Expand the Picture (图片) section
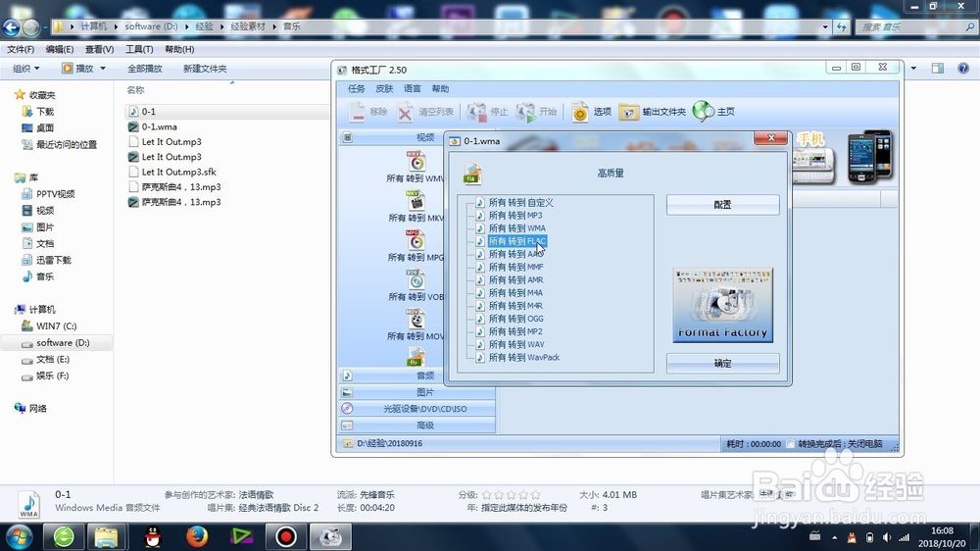The image size is (980, 551). coord(416,392)
